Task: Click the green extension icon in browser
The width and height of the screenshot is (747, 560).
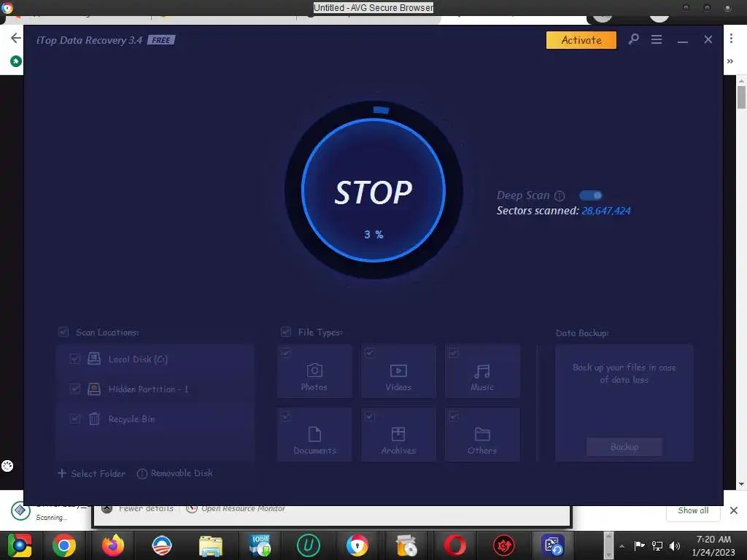Action: click(16, 61)
